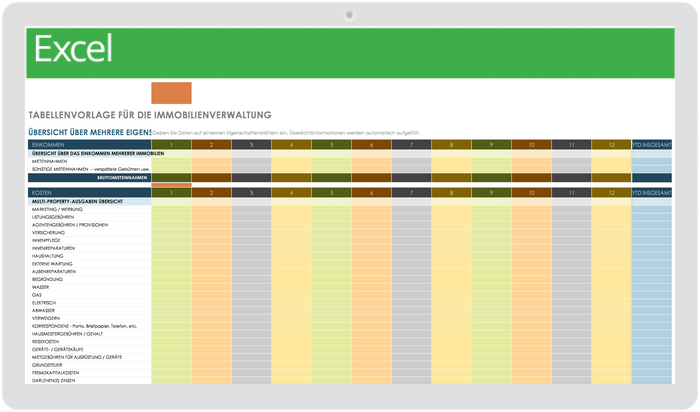700x412 pixels.
Task: Select column 1 header in Einkommen row
Action: [x=171, y=145]
